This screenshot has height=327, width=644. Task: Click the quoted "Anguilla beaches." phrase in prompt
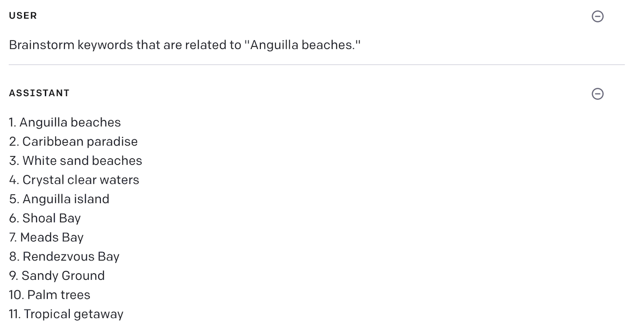pos(303,45)
